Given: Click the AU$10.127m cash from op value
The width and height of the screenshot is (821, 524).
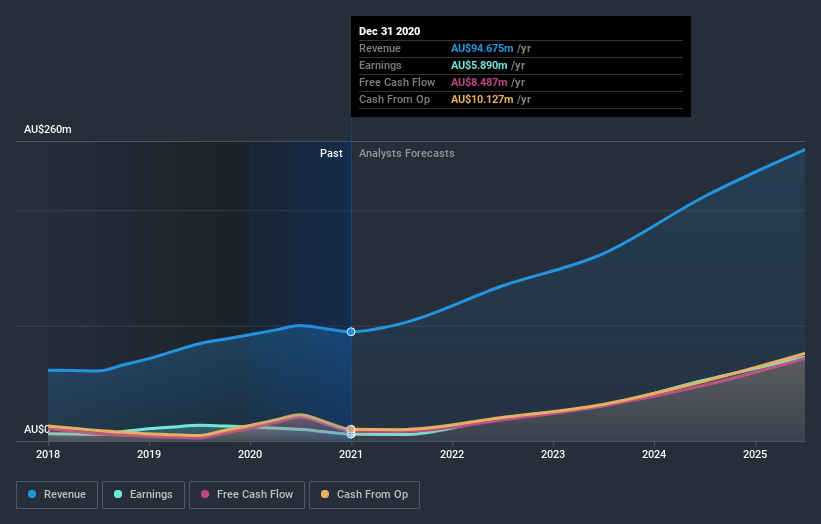Looking at the screenshot, I should tap(482, 99).
